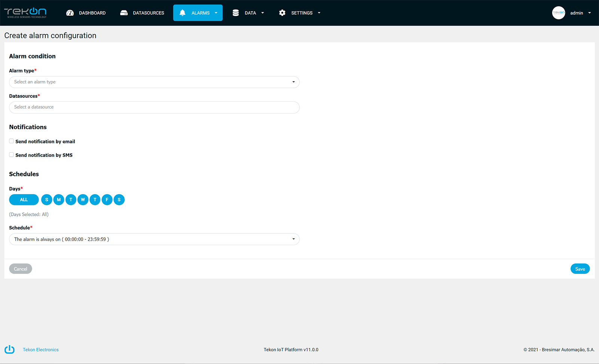Open the Schedule dropdown

tap(154, 239)
